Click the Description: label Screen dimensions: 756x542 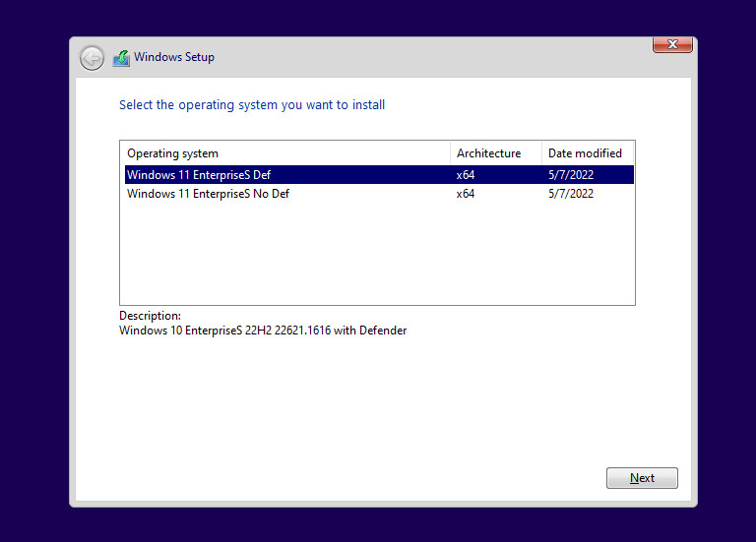[x=150, y=316]
